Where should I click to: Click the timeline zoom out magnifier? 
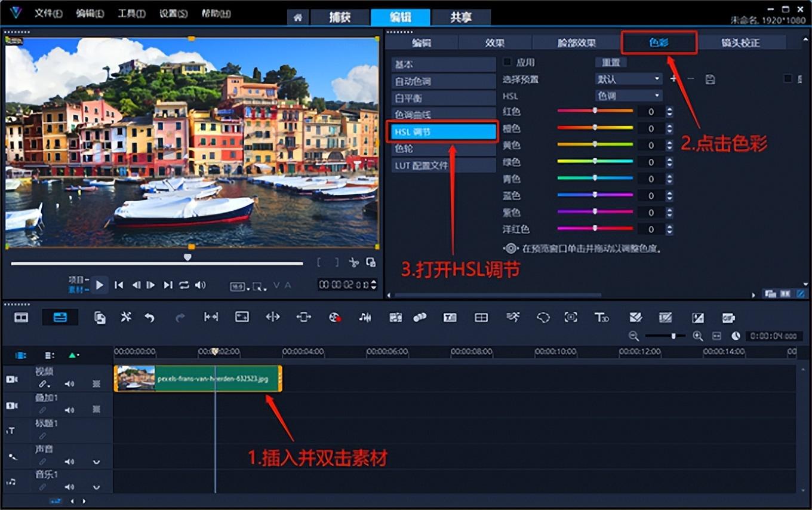[634, 336]
